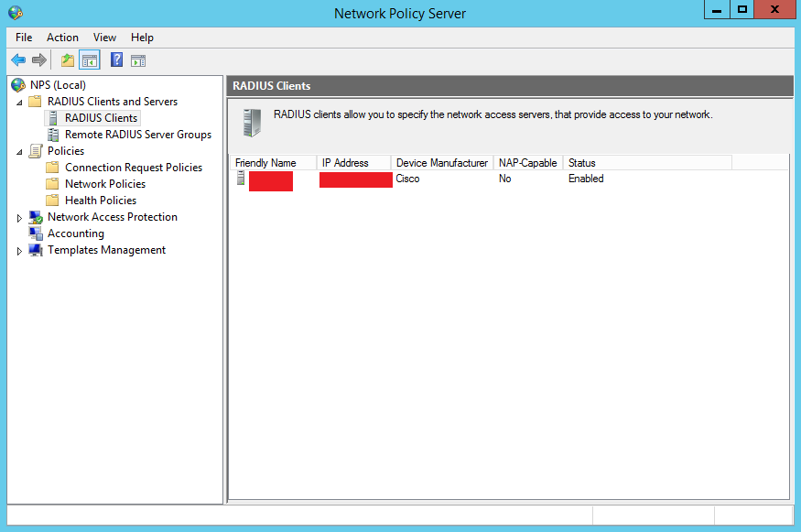Click the Forward arrow toolbar icon
The width and height of the screenshot is (801, 532).
pyautogui.click(x=39, y=60)
